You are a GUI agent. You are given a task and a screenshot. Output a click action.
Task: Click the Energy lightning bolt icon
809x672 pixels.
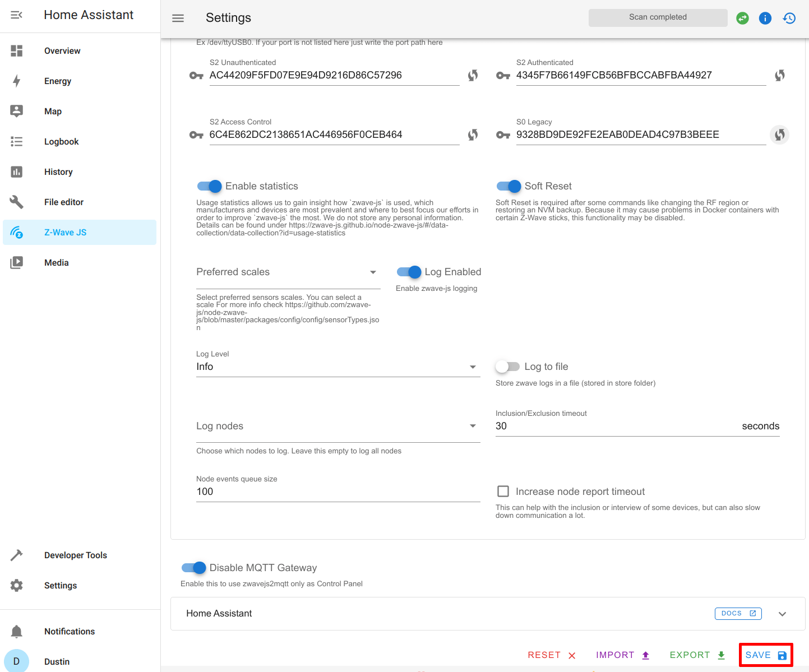click(16, 81)
